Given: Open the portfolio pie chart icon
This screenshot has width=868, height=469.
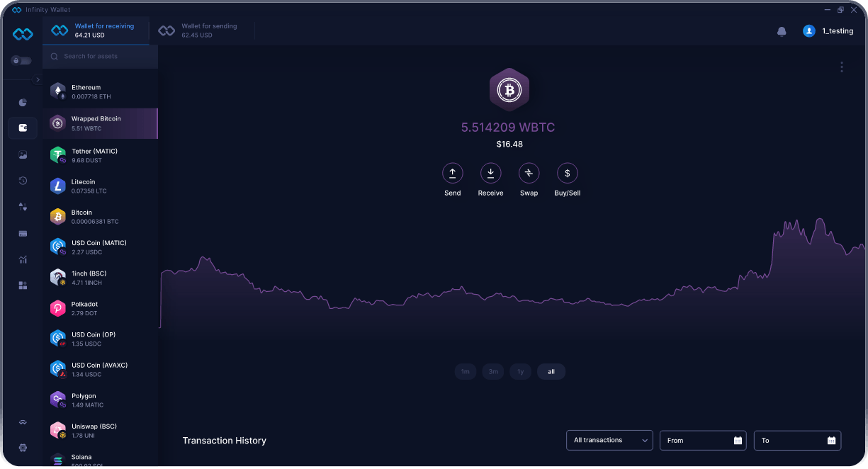Looking at the screenshot, I should (23, 103).
